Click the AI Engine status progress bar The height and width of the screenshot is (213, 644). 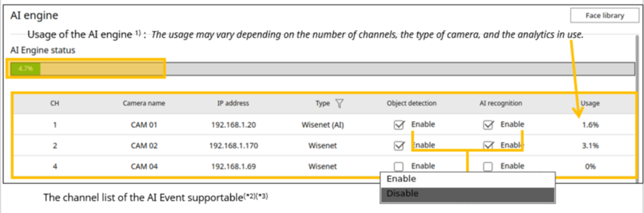pos(323,68)
